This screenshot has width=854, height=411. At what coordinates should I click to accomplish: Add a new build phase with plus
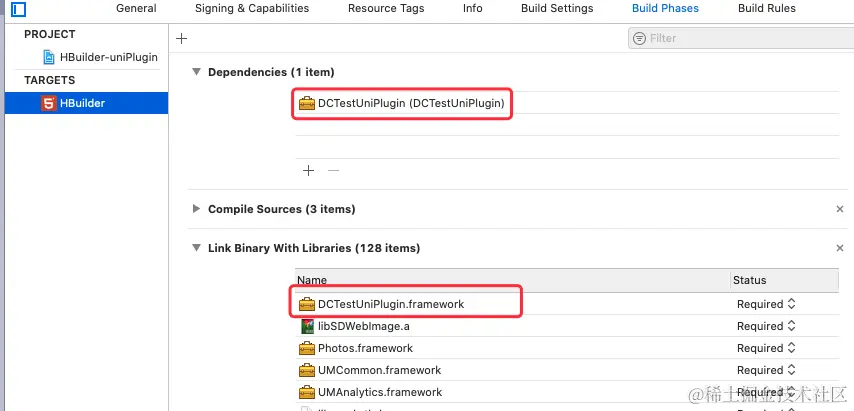tap(182, 38)
